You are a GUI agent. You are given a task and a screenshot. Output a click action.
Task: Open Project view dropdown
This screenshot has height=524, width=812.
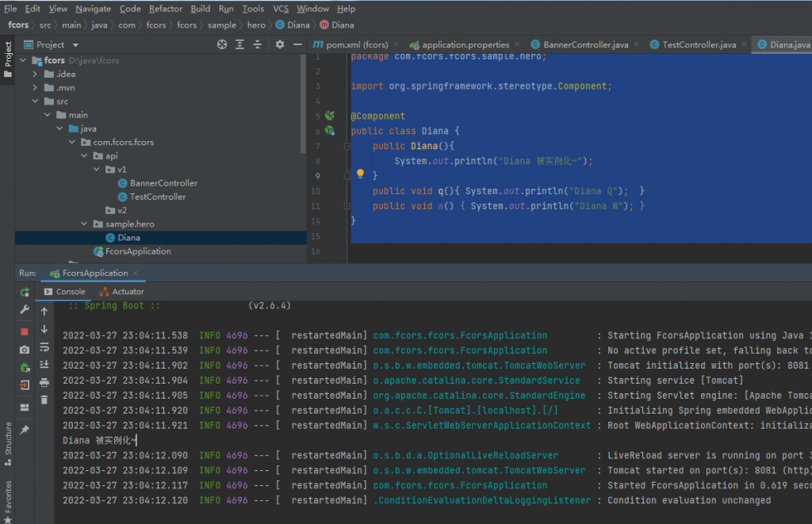click(75, 45)
